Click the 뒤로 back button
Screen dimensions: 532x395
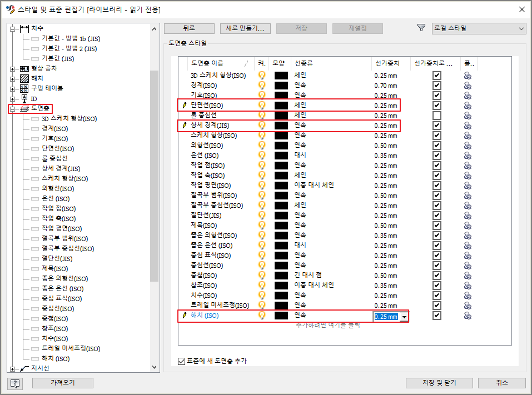tap(189, 28)
